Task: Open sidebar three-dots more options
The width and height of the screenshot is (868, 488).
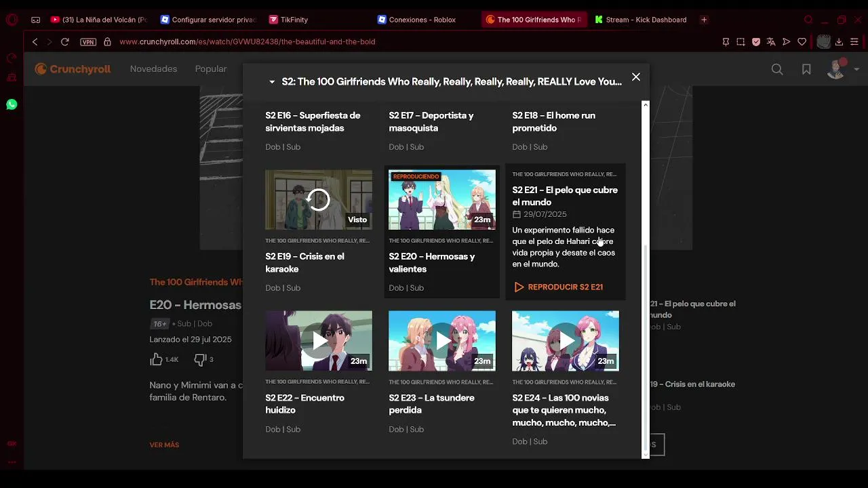Action: pos(12,462)
